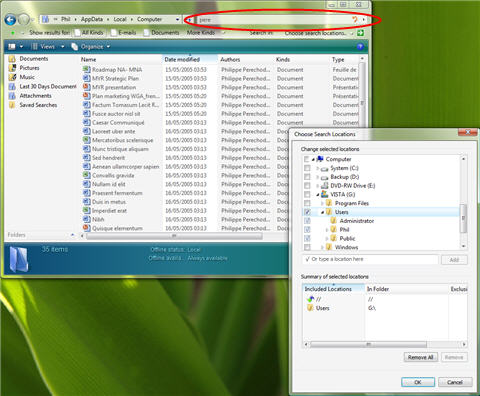Click the Computer icon in locations tree

tap(320, 159)
